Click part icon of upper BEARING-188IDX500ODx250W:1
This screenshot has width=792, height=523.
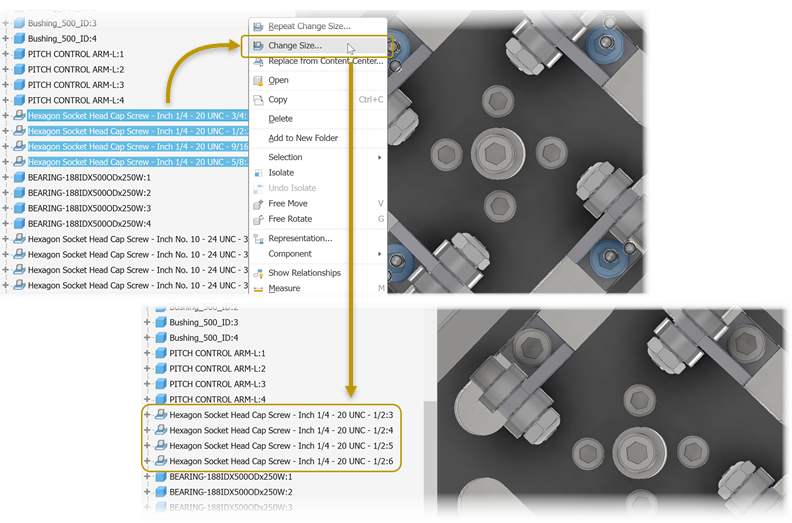pos(19,177)
